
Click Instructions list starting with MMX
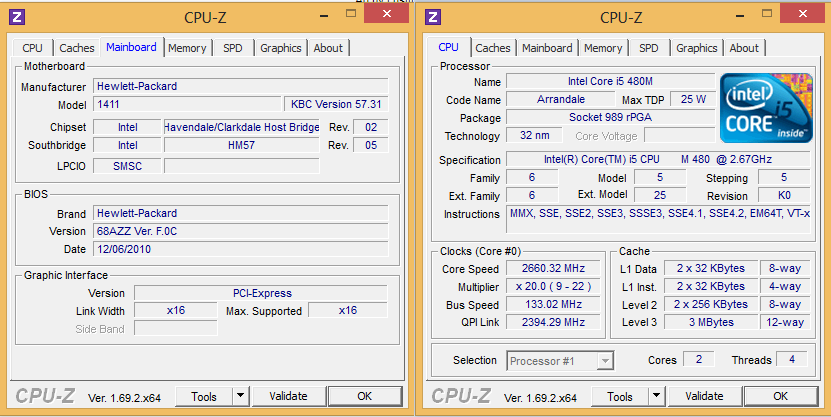[658, 219]
